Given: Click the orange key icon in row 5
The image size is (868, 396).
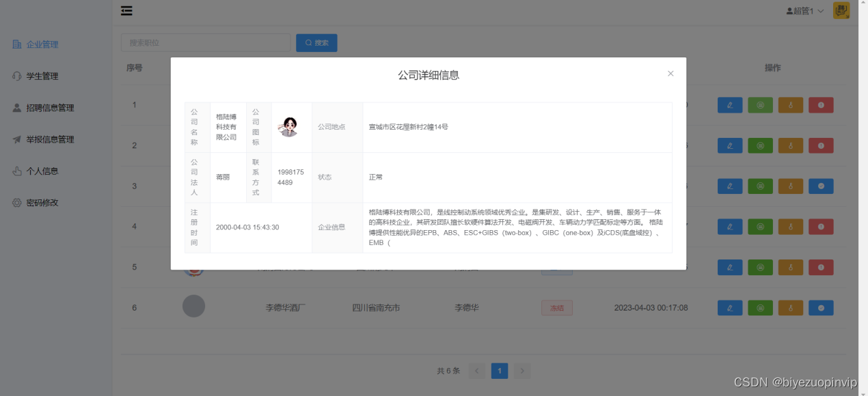Looking at the screenshot, I should coord(791,267).
